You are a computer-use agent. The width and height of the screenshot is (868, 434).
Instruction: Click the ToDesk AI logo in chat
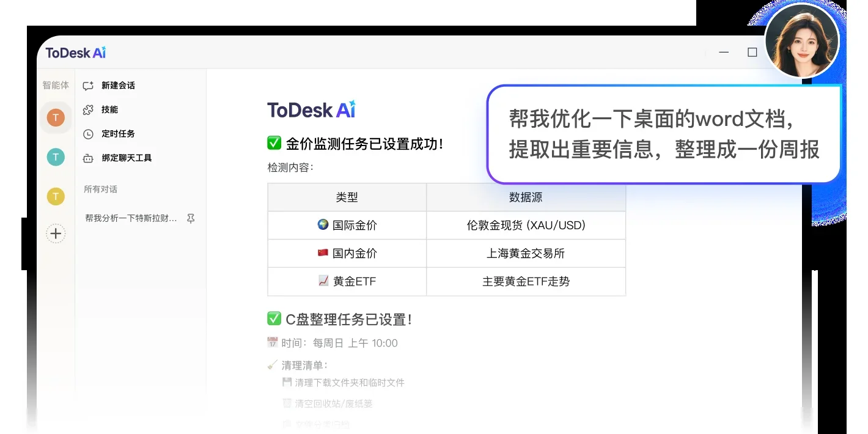311,110
